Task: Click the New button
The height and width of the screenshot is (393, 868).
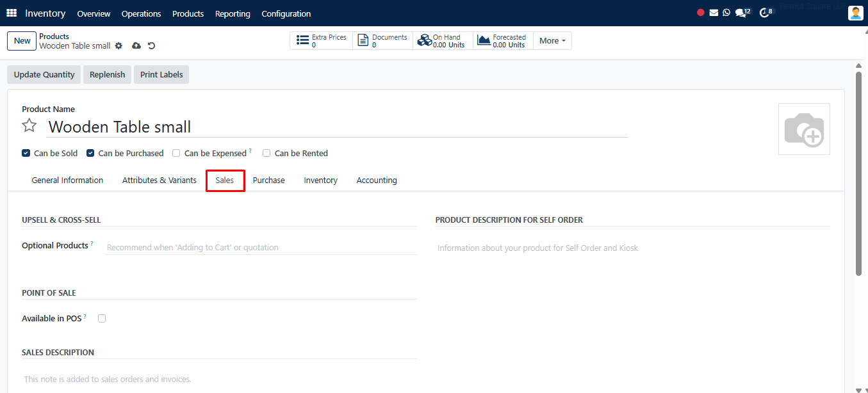Action: pyautogui.click(x=22, y=41)
